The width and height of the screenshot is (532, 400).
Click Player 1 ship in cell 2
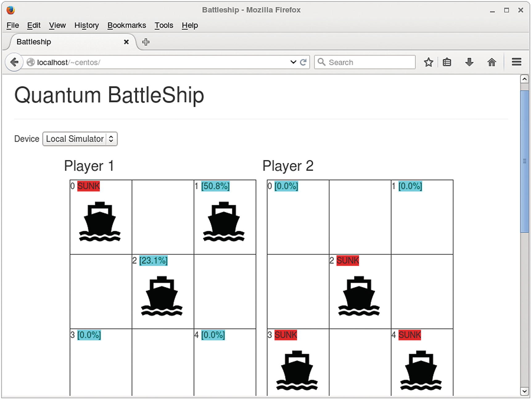(x=162, y=296)
